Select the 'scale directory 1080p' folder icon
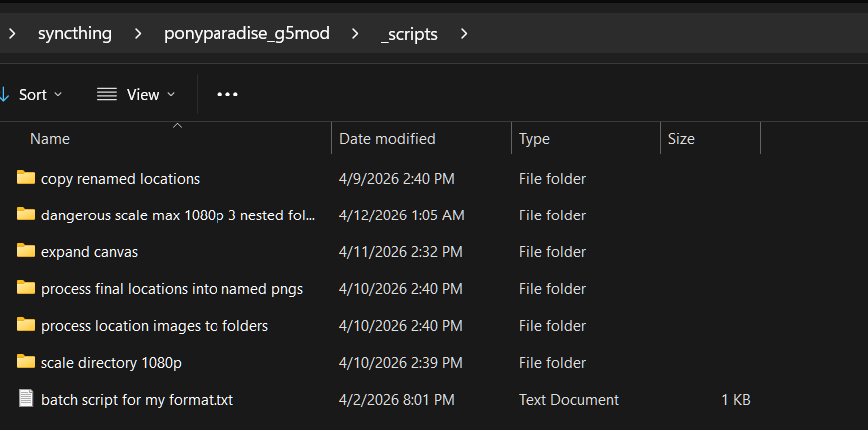The height and width of the screenshot is (430, 868). [x=26, y=362]
